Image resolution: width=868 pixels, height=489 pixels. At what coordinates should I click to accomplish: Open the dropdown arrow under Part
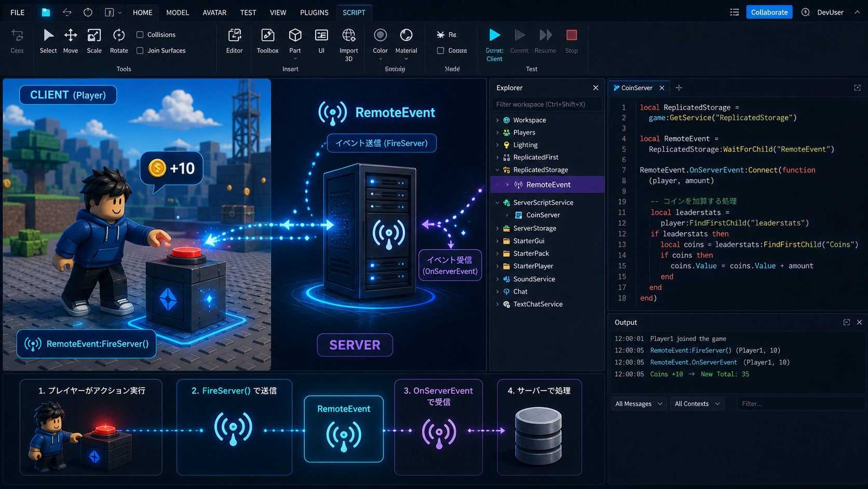pos(295,59)
